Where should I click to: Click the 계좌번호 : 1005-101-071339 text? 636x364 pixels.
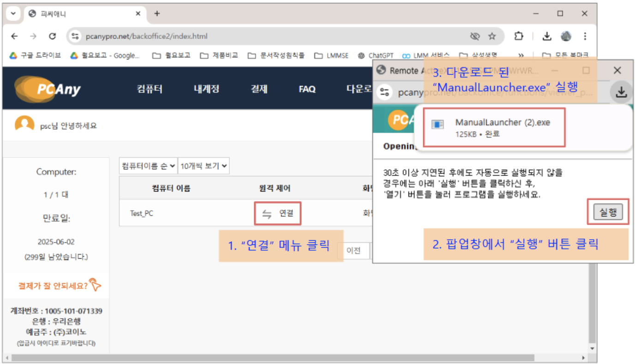pyautogui.click(x=56, y=311)
